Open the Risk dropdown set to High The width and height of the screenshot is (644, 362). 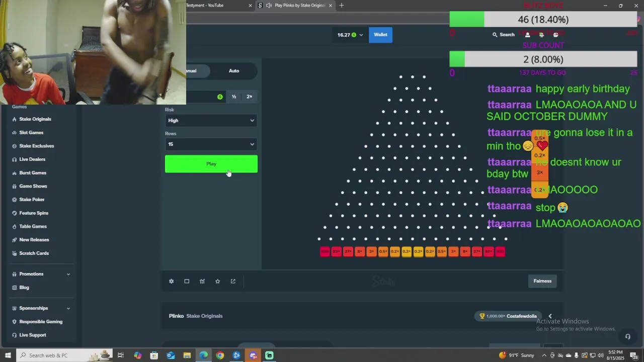coord(211,121)
